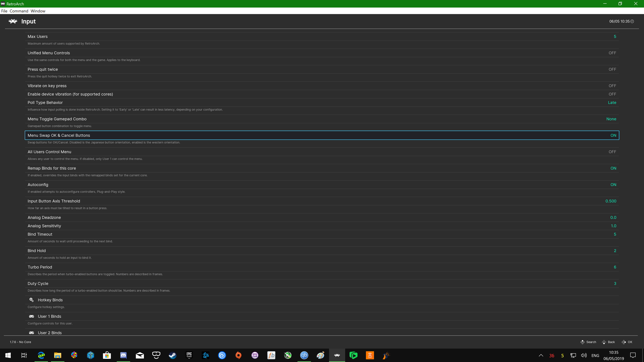Click the OK button in footer

627,342
